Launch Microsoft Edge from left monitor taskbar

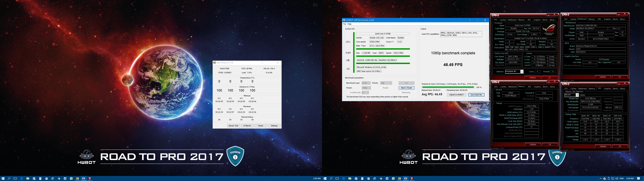click(21, 178)
